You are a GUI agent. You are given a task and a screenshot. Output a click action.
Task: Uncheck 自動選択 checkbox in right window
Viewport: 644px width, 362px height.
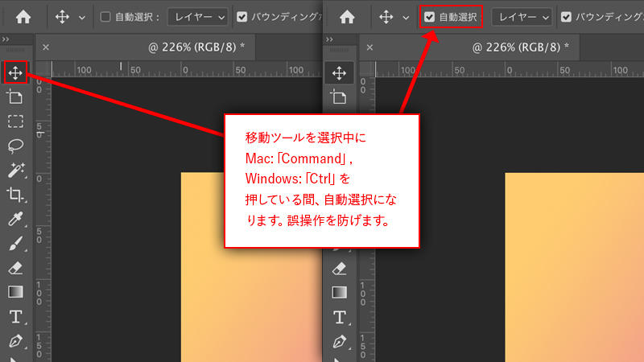429,17
